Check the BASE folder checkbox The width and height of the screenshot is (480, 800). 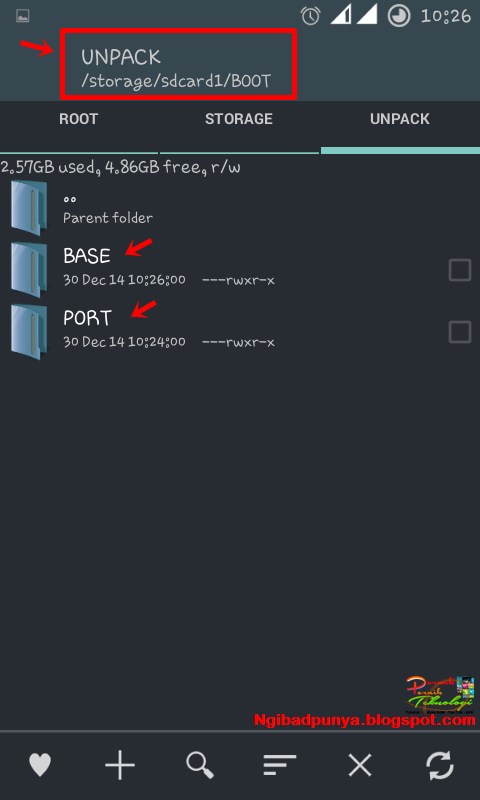click(x=460, y=270)
